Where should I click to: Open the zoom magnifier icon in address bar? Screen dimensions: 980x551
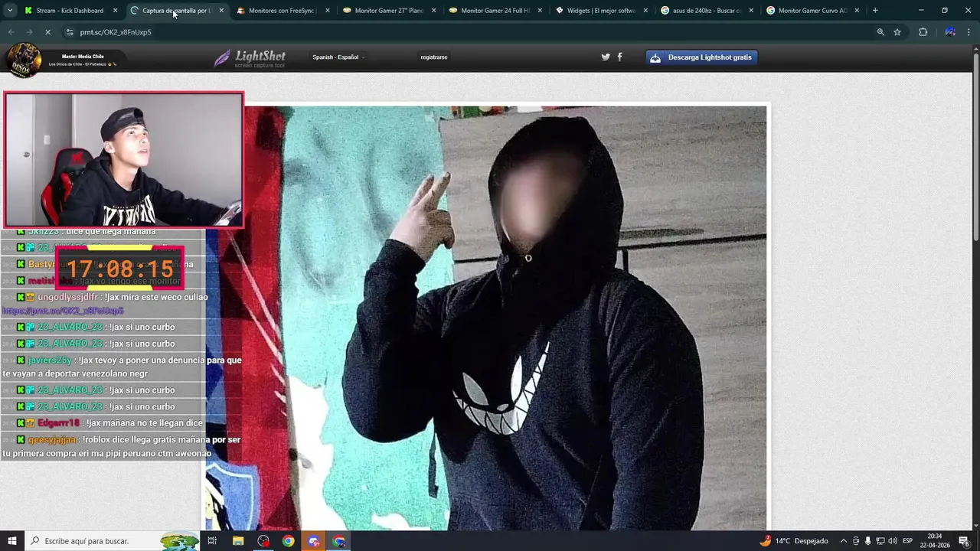(x=880, y=32)
